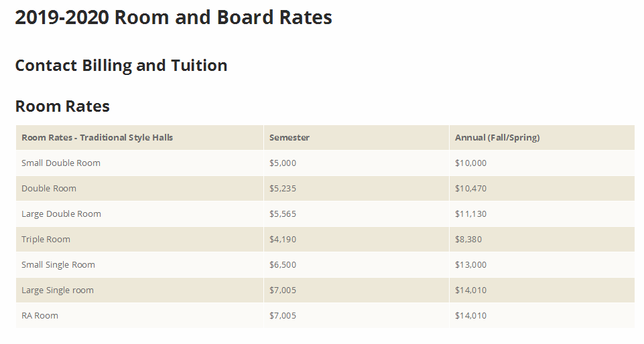Viewport: 644px width, 344px height.
Task: Select the Small Single Room row label
Action: click(x=58, y=264)
